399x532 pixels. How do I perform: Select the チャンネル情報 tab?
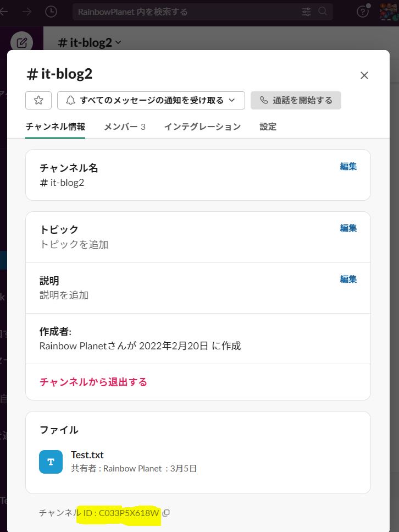click(x=55, y=127)
